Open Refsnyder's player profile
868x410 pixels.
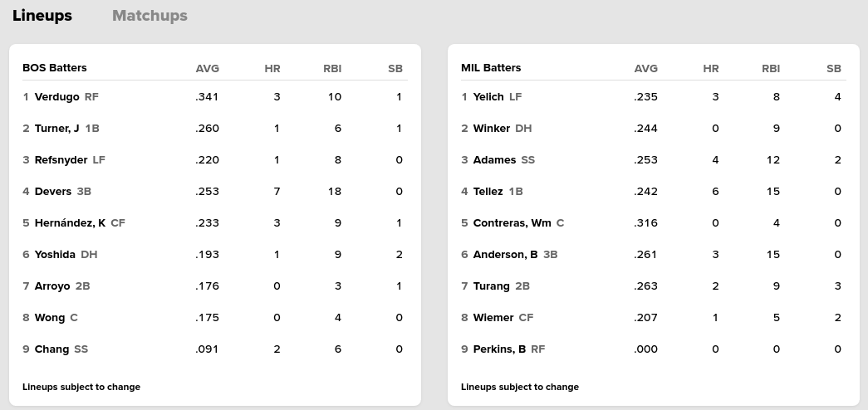(61, 160)
